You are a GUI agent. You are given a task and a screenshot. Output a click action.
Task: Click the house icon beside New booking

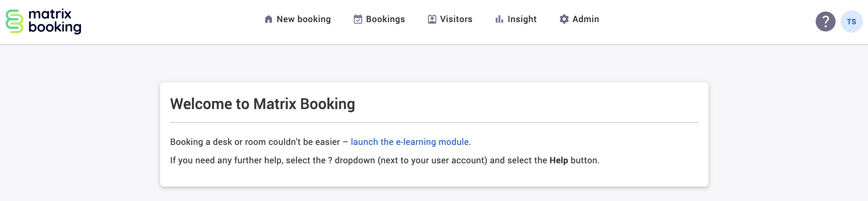click(x=268, y=19)
